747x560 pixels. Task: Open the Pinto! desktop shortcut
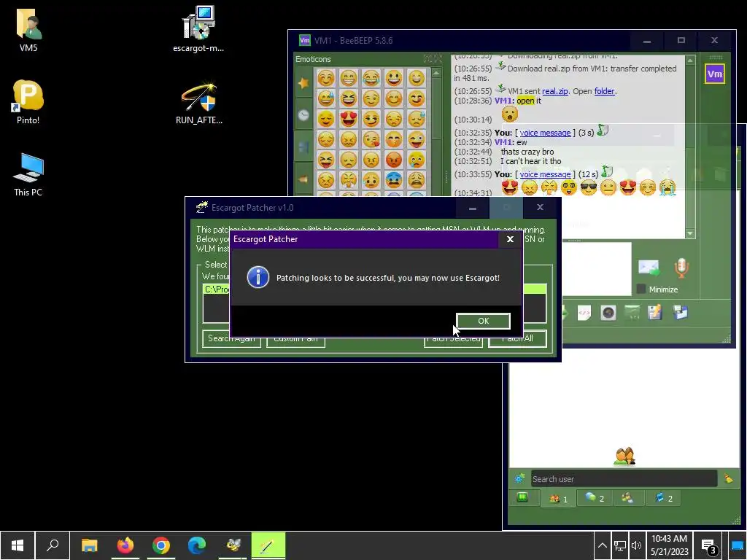point(28,102)
